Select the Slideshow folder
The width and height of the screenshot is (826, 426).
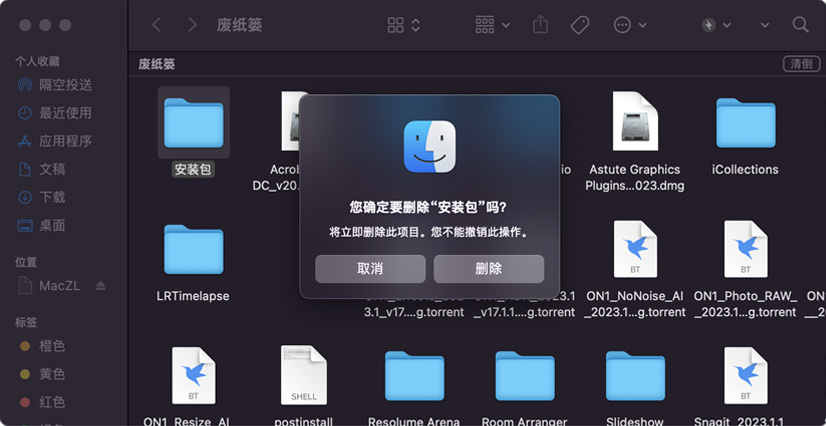coord(635,375)
